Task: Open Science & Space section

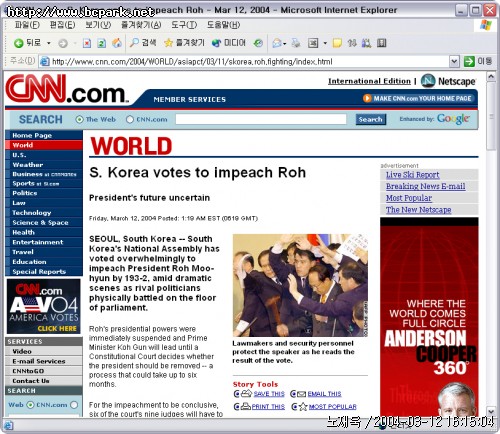Action: point(40,223)
